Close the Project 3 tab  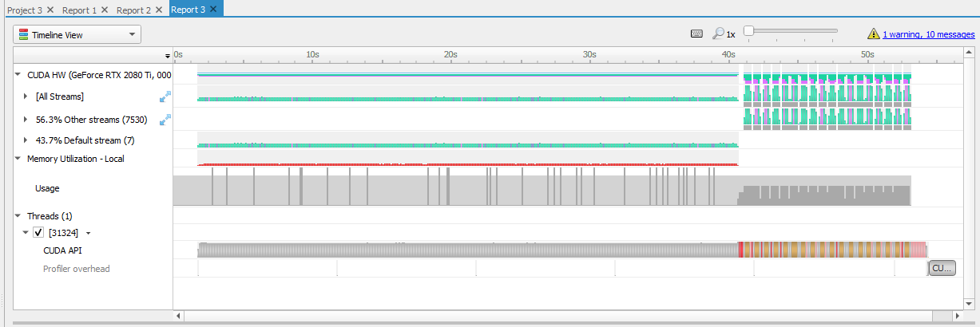click(x=50, y=10)
